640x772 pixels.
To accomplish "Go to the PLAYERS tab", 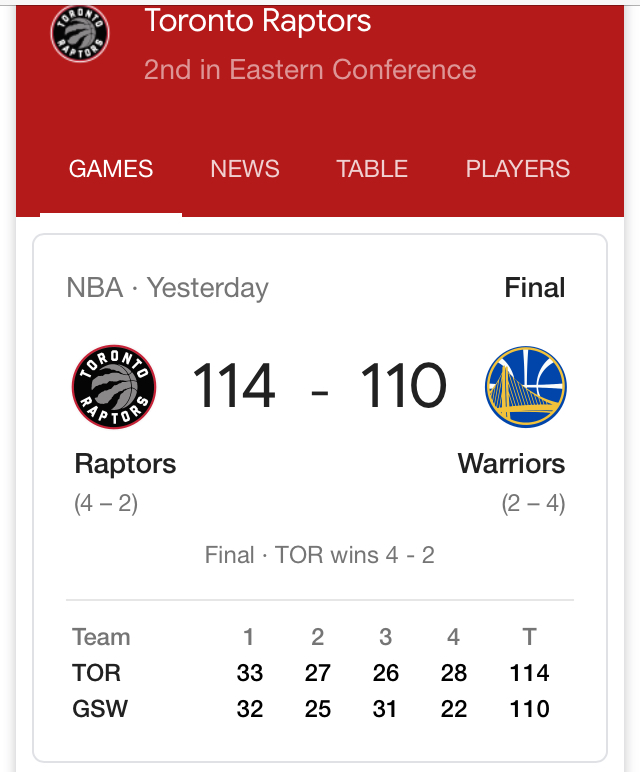I will (x=518, y=169).
